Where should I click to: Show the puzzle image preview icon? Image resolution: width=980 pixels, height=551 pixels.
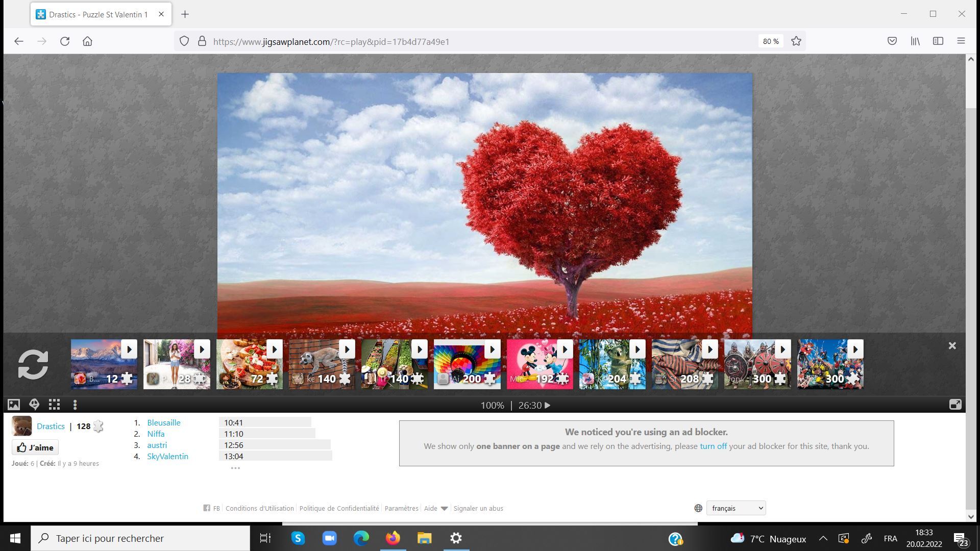pos(14,405)
